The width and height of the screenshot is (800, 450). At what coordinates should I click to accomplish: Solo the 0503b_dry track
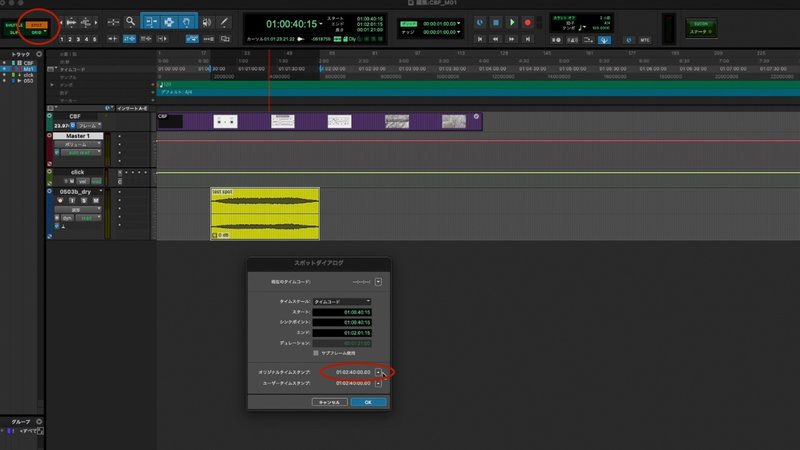click(84, 201)
